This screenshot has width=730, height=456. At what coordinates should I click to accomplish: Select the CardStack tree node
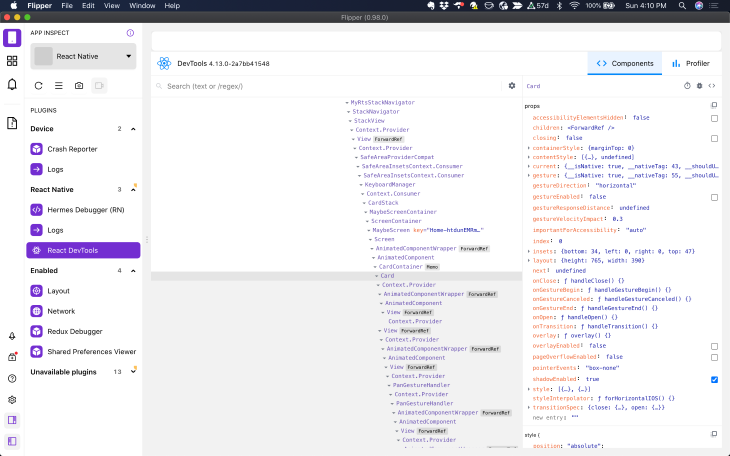[383, 203]
